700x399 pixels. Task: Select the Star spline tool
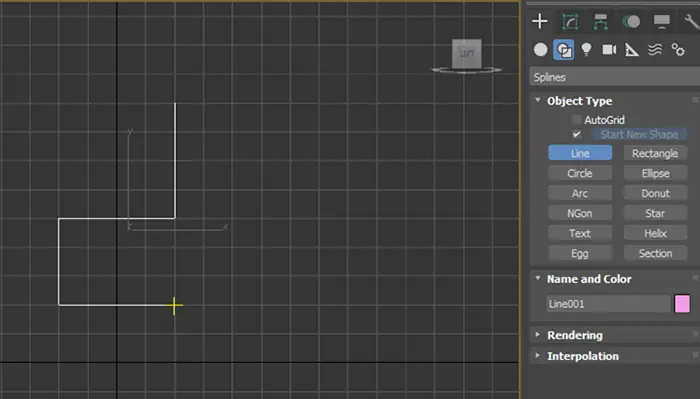click(x=655, y=213)
